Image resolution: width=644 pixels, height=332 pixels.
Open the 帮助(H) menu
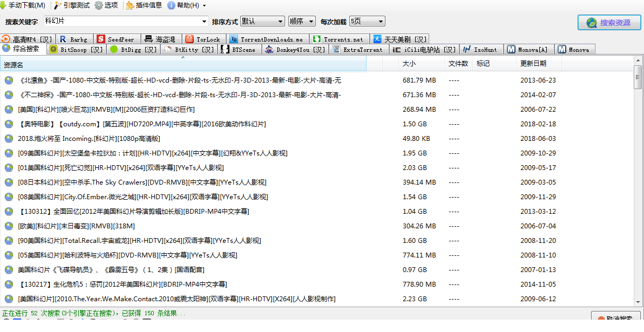183,5
